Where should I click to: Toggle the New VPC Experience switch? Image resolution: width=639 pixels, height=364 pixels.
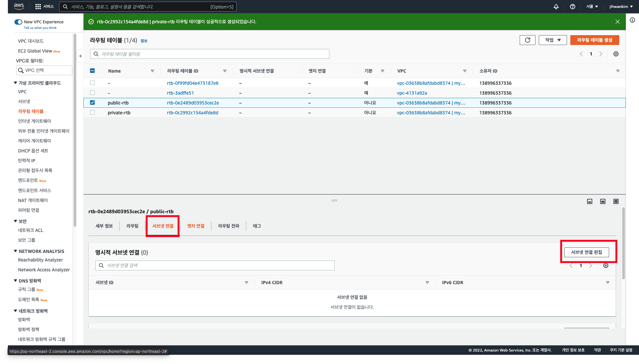(18, 22)
